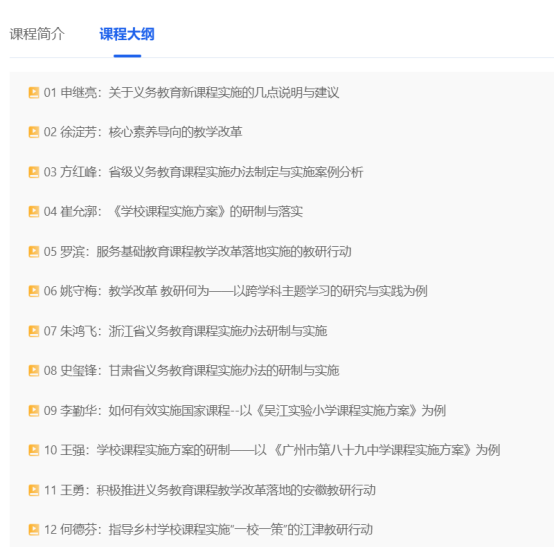Click video icon beside lesson 02 徐淀芳

(34, 132)
